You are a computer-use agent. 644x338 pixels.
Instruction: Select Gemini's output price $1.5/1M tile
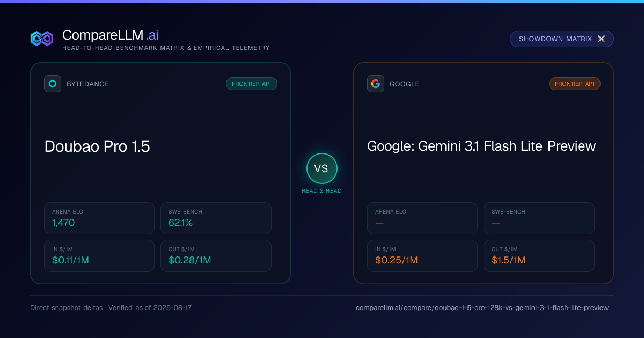coord(539,256)
